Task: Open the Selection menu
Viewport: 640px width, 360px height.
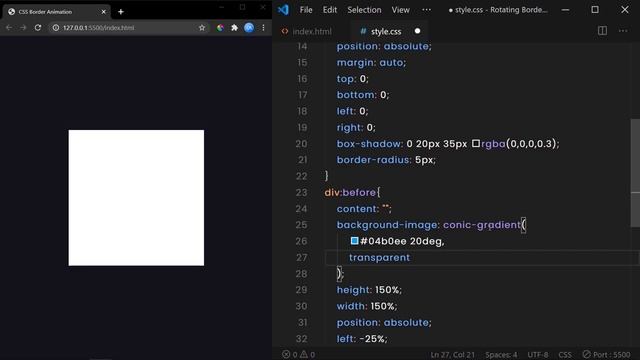Action: coord(364,10)
